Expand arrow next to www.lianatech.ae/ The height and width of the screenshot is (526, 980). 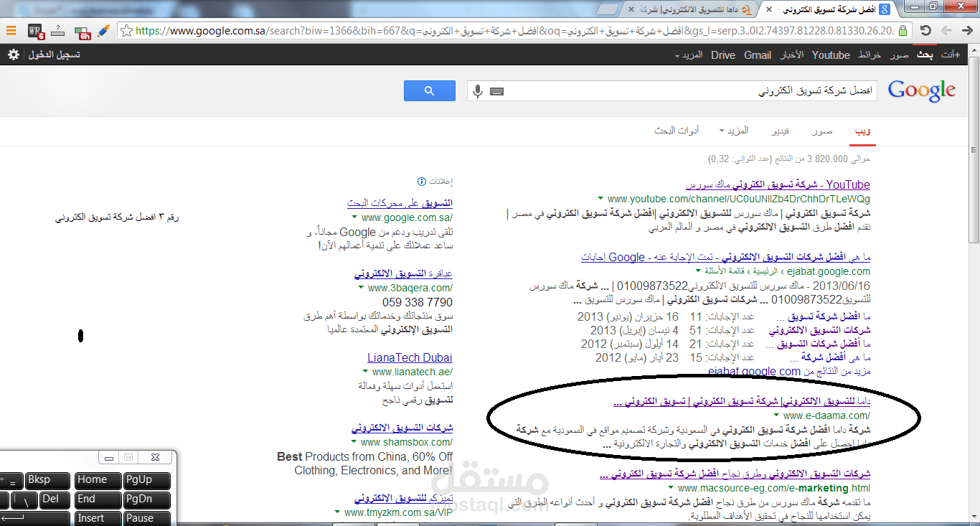tap(365, 372)
